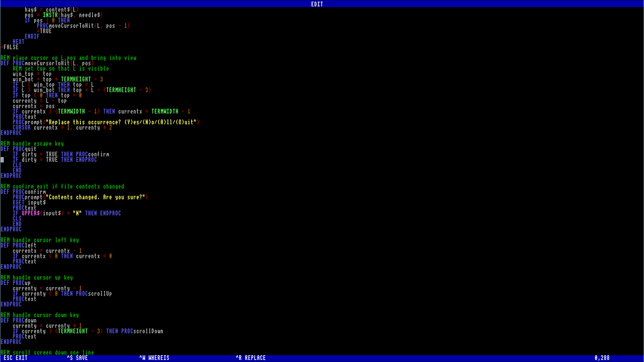This screenshot has width=644, height=362.
Task: Choose ^R REPLACE in the status bar
Action: [x=251, y=358]
